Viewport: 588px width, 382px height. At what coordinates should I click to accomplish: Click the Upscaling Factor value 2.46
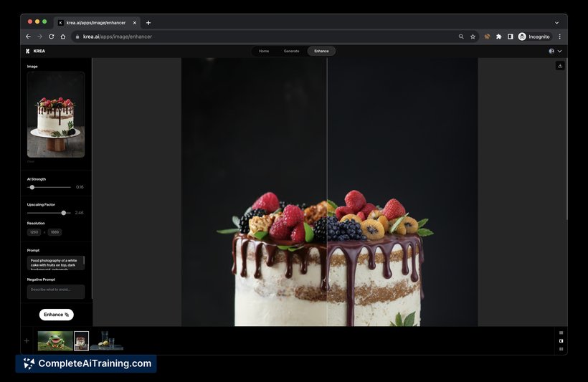79,213
